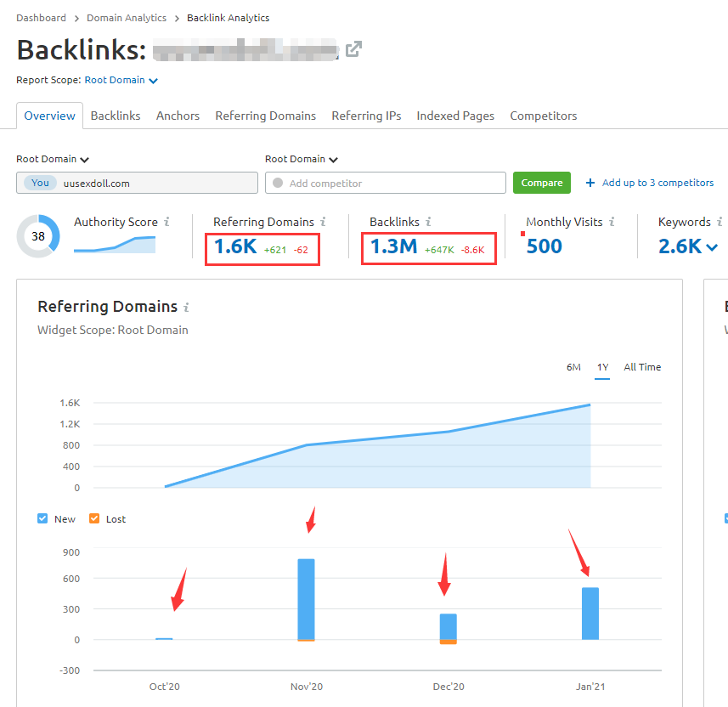Toggle the New checkbox in chart legend

(x=42, y=518)
